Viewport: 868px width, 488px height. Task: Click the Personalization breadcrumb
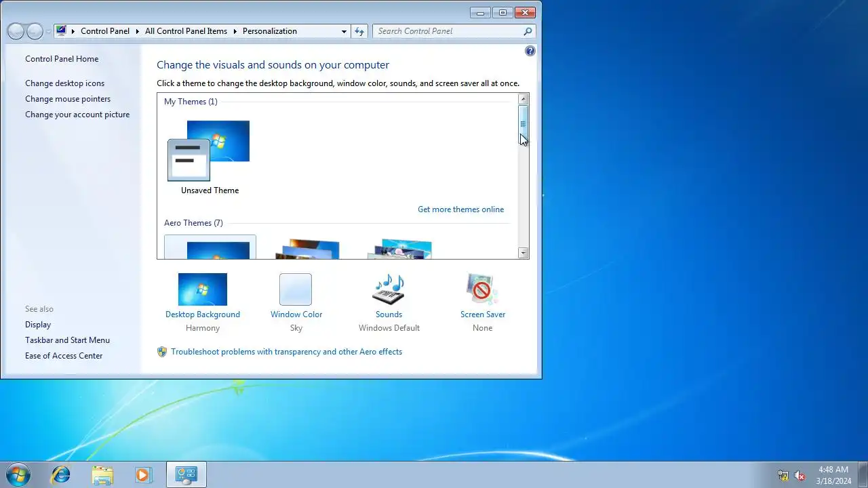[270, 31]
